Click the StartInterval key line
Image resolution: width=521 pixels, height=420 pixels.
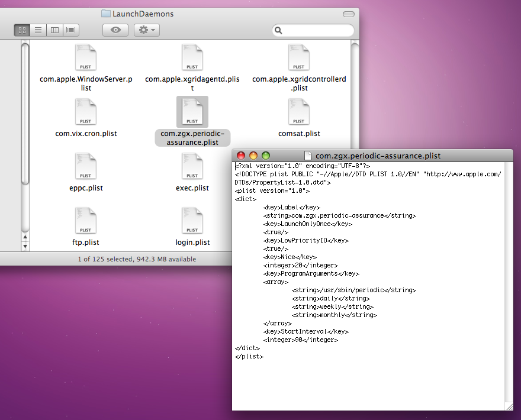(306, 332)
